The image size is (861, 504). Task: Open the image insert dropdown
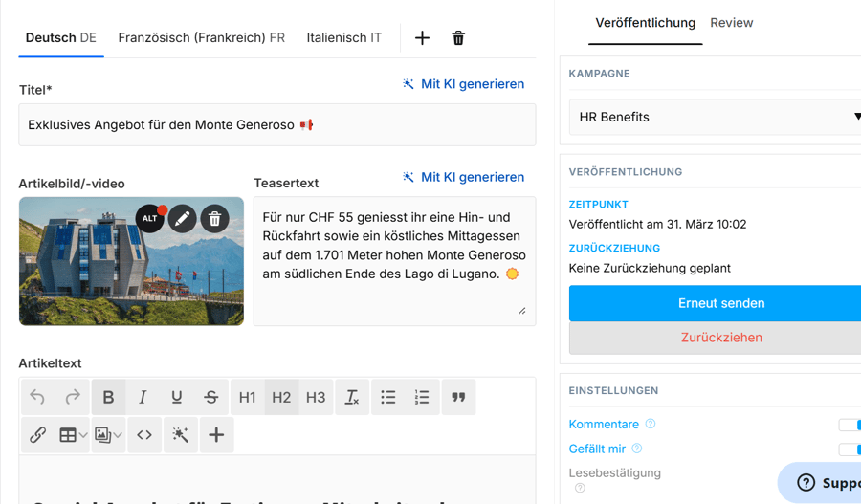click(108, 435)
